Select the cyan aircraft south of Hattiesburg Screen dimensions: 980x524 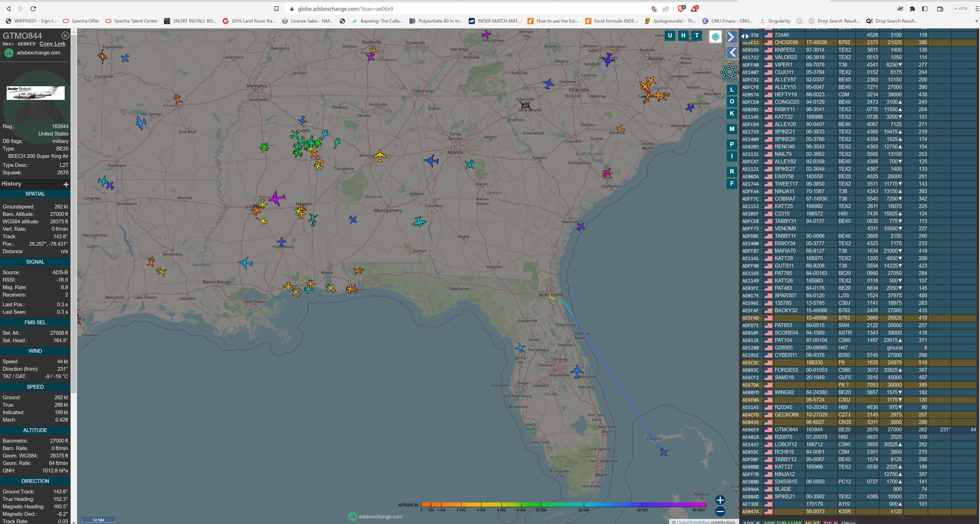245,263
